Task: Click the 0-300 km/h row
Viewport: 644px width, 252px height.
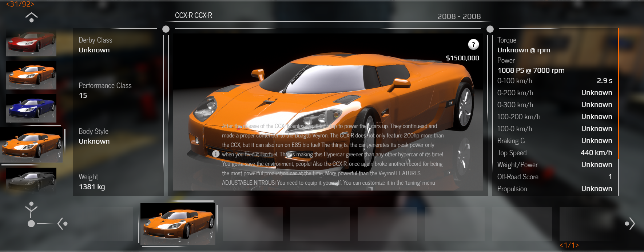Action: (x=555, y=105)
